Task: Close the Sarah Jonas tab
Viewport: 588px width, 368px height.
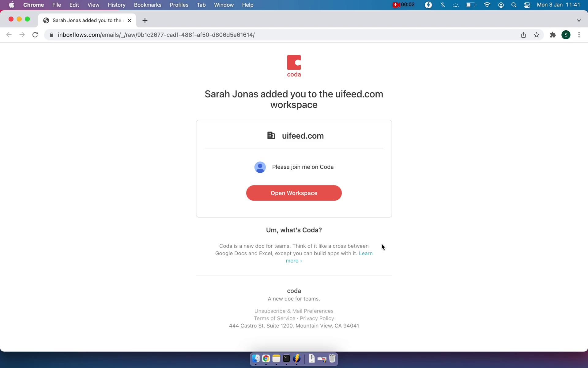Action: coord(129,20)
